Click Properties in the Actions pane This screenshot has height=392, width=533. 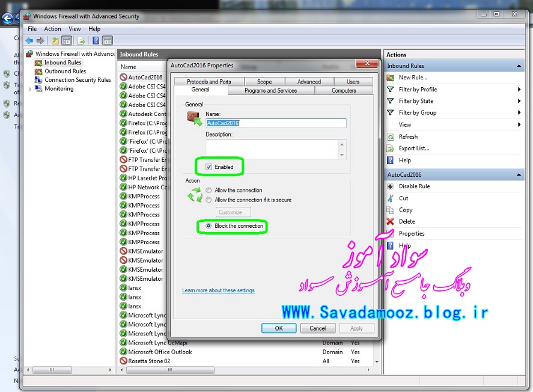tap(412, 233)
